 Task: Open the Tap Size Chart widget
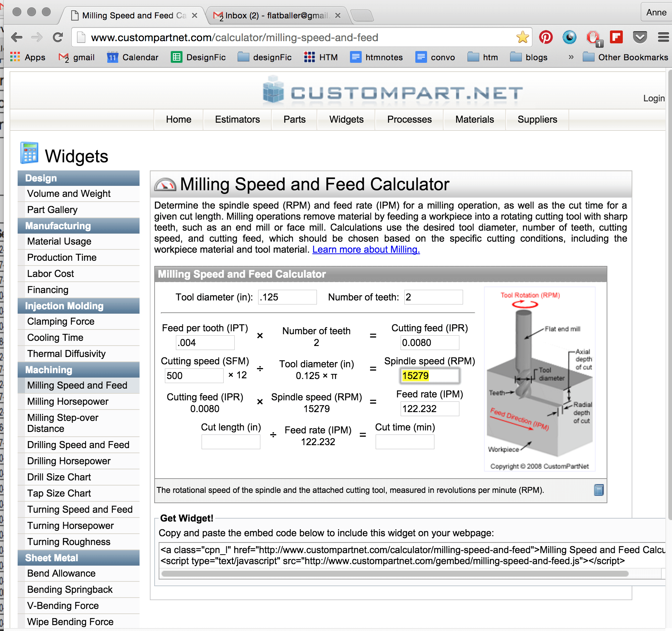[x=79, y=493]
